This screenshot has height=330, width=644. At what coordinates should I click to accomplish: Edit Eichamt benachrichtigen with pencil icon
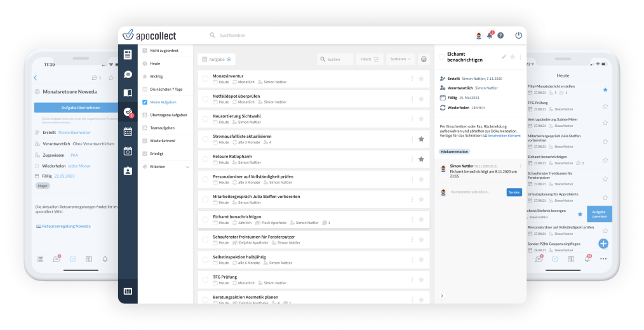tap(504, 56)
